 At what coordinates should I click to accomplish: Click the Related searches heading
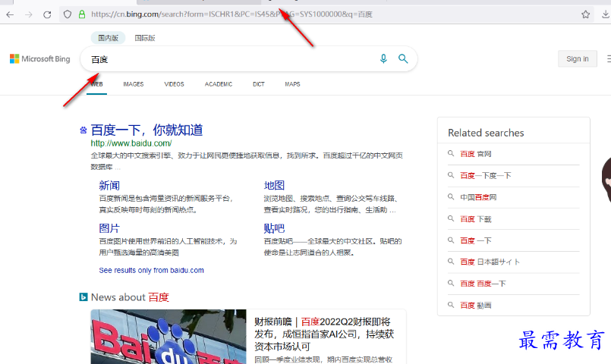point(486,133)
